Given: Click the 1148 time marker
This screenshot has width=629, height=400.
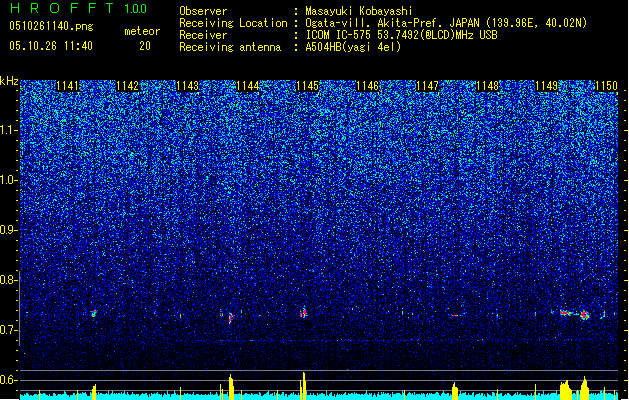Looking at the screenshot, I should pos(487,86).
